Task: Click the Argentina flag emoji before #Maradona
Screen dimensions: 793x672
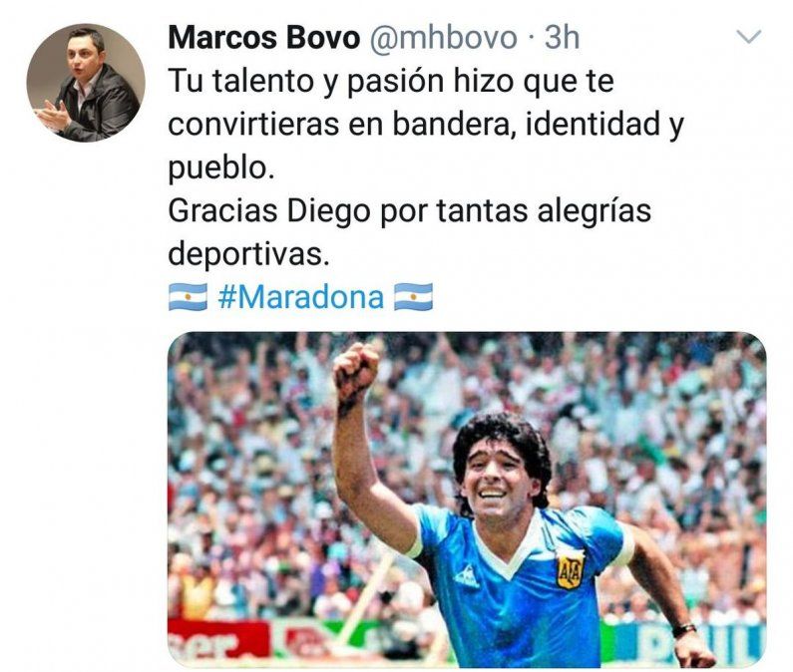Action: 188,297
